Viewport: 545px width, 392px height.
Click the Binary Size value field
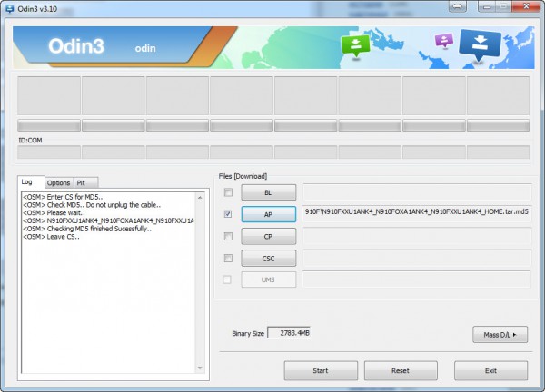coord(289,333)
